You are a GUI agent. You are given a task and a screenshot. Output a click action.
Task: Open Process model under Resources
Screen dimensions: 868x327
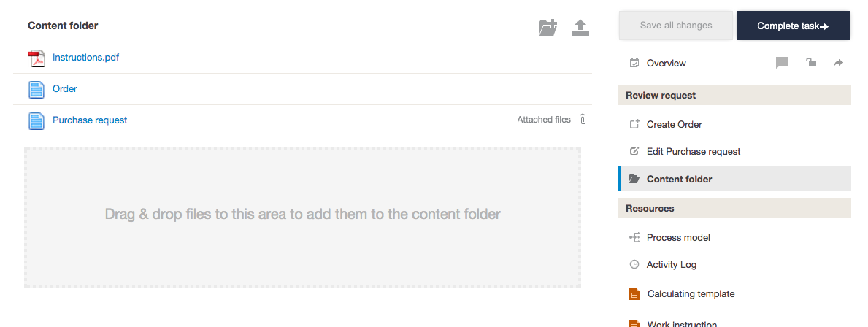(678, 238)
